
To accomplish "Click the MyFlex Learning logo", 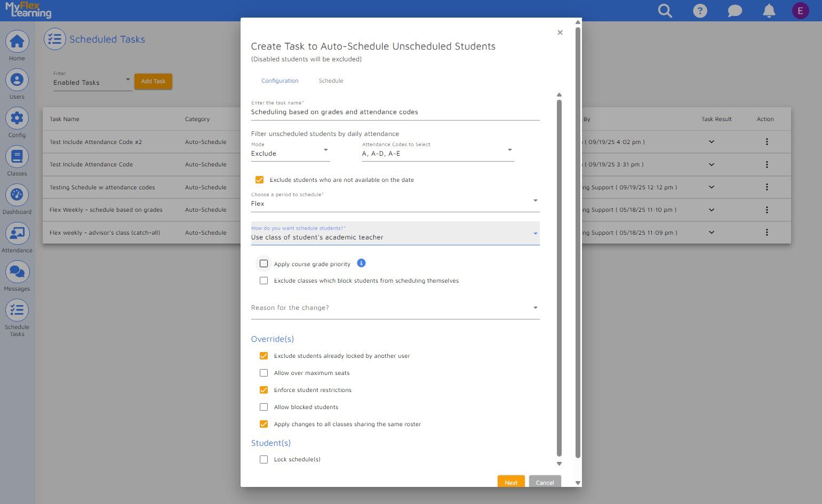I will point(28,10).
